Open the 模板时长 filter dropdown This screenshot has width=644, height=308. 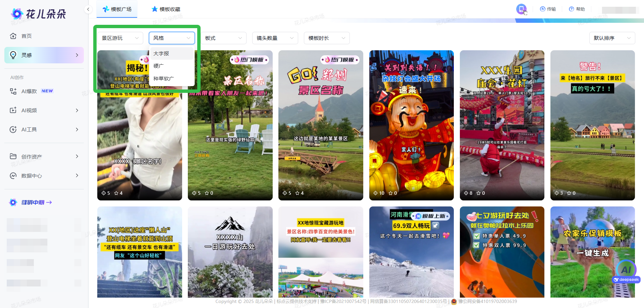coord(326,38)
